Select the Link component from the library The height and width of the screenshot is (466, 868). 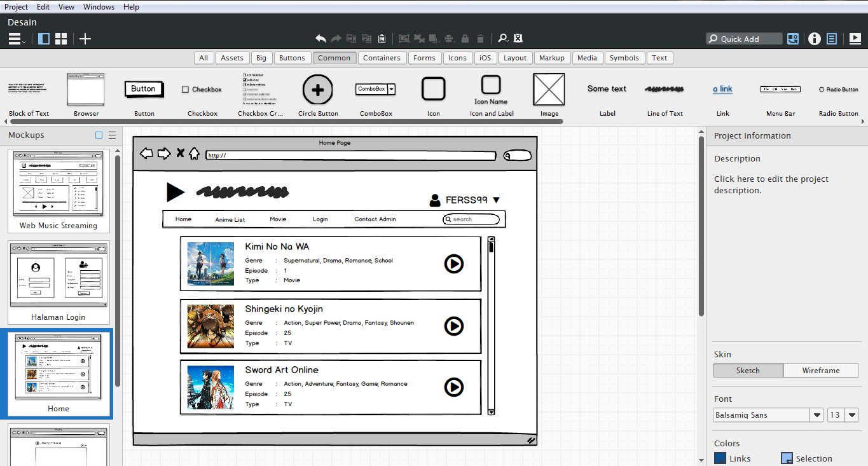pyautogui.click(x=722, y=89)
